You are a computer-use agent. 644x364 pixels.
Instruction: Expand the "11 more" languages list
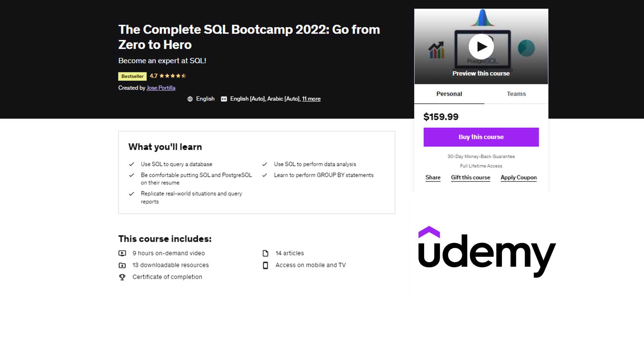click(x=311, y=99)
